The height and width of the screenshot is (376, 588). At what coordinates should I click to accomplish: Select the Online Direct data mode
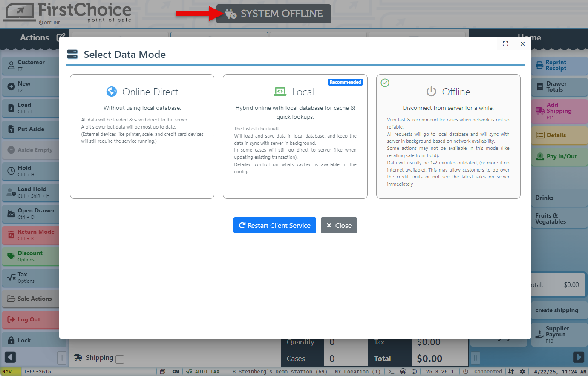pyautogui.click(x=142, y=136)
